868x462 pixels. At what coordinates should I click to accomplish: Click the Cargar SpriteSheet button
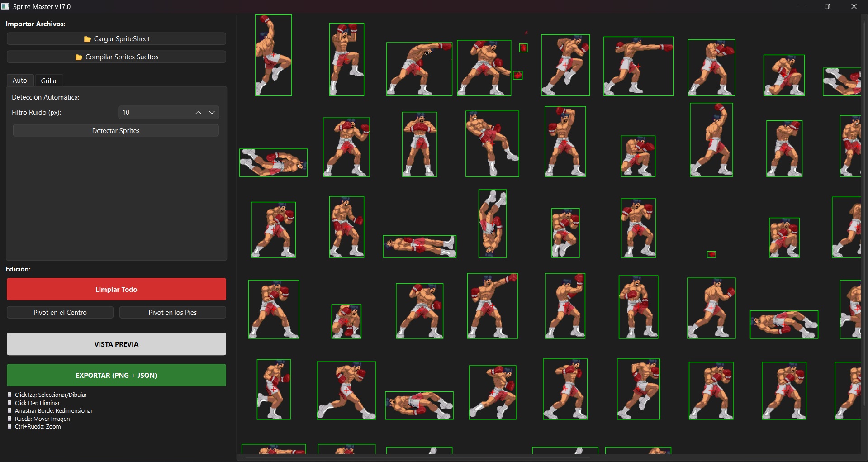[116, 39]
